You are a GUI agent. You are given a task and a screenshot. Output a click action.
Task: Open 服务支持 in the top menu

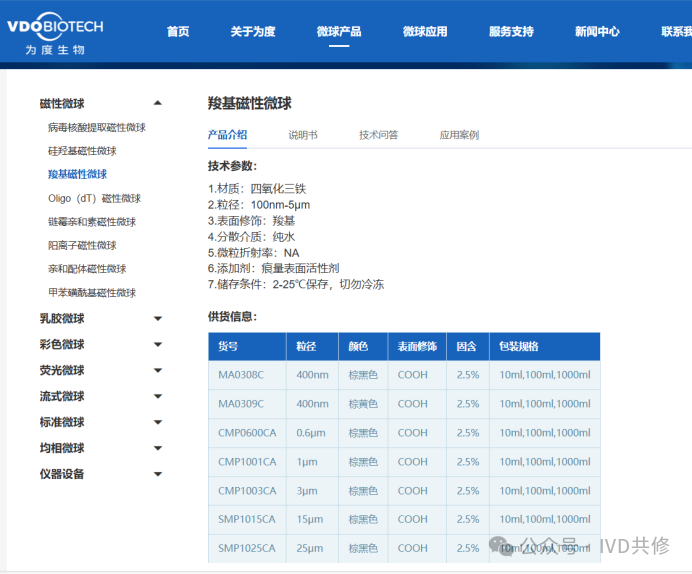click(511, 32)
